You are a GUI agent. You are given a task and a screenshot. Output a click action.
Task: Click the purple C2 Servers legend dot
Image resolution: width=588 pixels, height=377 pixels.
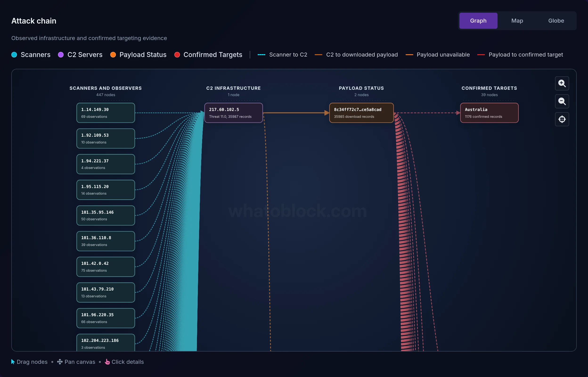(61, 55)
